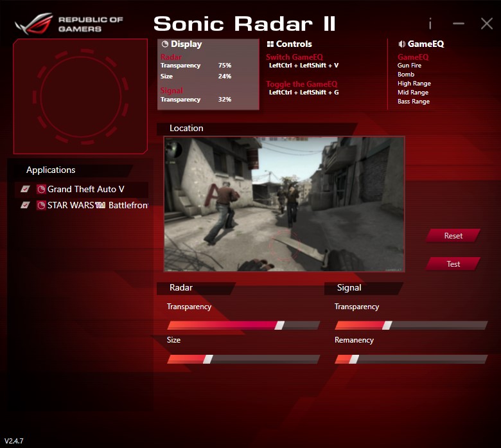Screen dimensions: 501x448
Task: Click the LeftCtrl + LeftShift + V shortcut
Action: (x=304, y=66)
